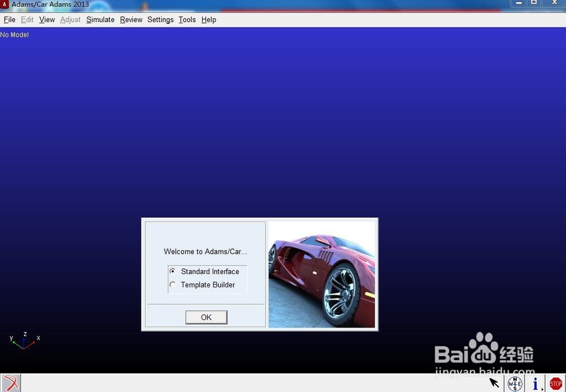Click the sports car image in dialog
This screenshot has height=392, width=566.
[x=321, y=274]
